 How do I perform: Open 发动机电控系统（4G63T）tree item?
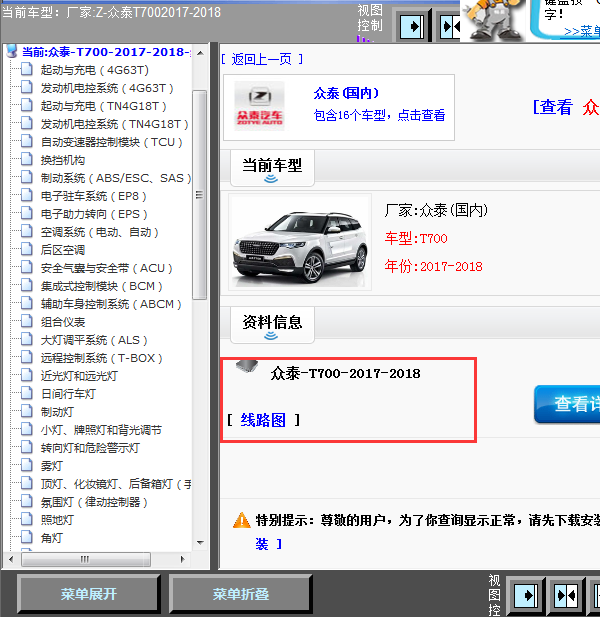click(107, 88)
